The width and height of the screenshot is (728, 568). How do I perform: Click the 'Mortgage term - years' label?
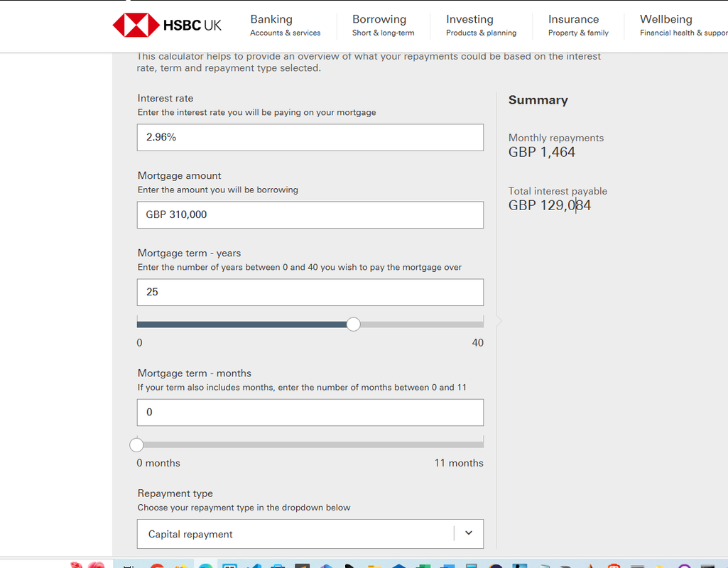(x=189, y=253)
